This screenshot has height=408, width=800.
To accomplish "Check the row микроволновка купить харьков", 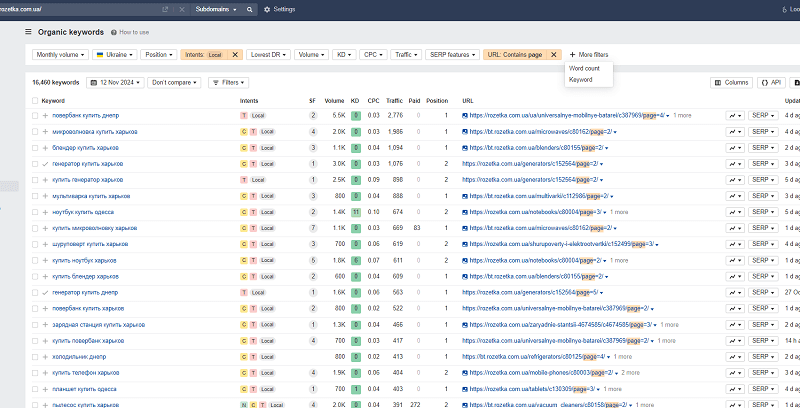I will tap(35, 132).
